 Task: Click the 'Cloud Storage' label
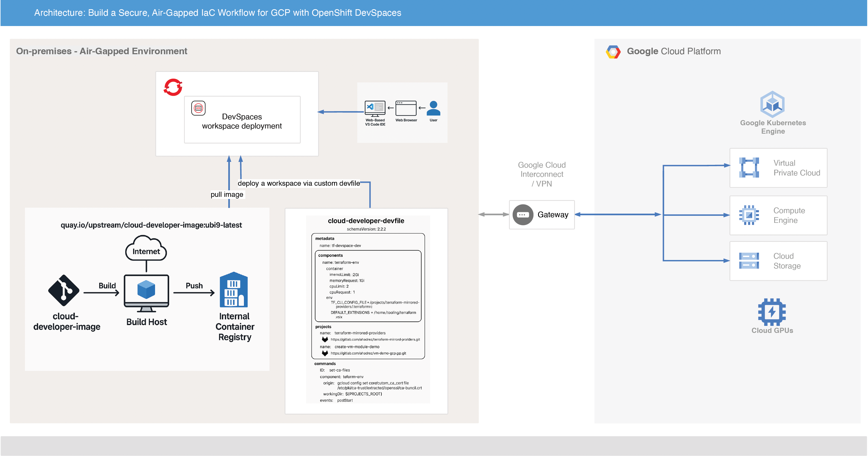click(787, 261)
